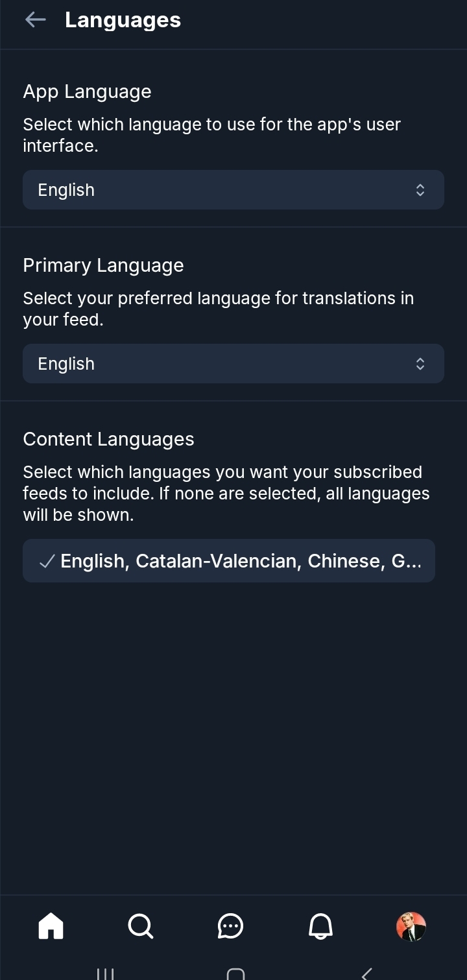The width and height of the screenshot is (467, 980).
Task: Open the Primary Language dropdown
Action: click(233, 364)
